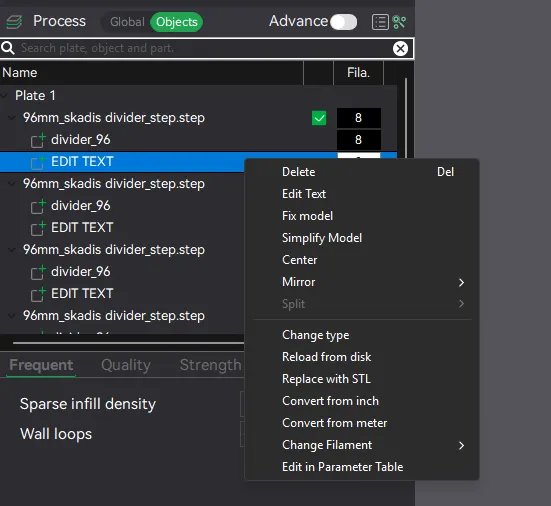This screenshot has height=506, width=551.
Task: Click the black filament 8 swatch of divider_96
Action: point(358,140)
